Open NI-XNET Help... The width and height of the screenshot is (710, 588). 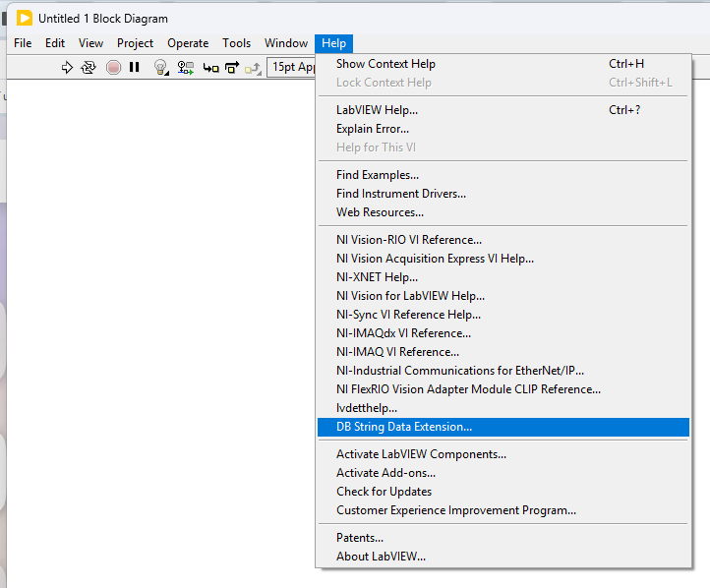503,277
